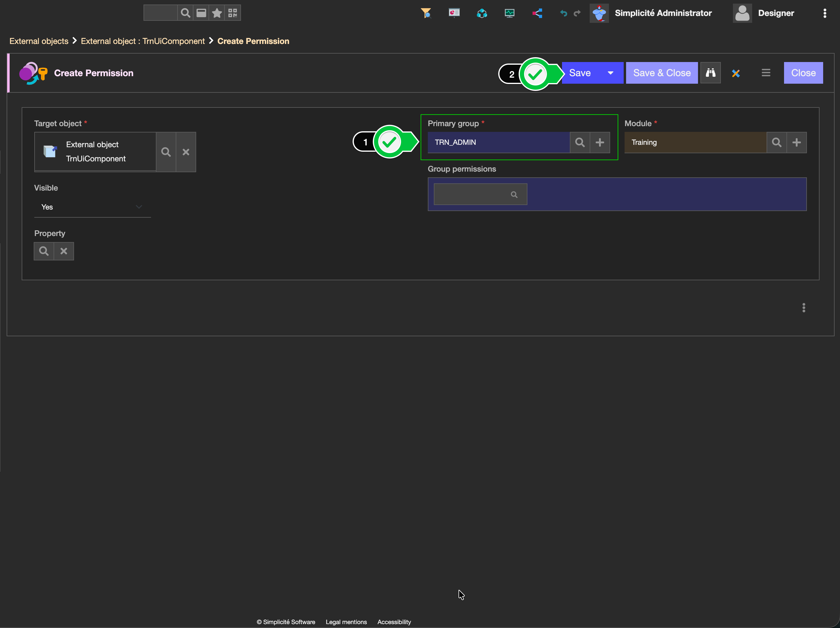Click the Save & Close button

click(662, 73)
